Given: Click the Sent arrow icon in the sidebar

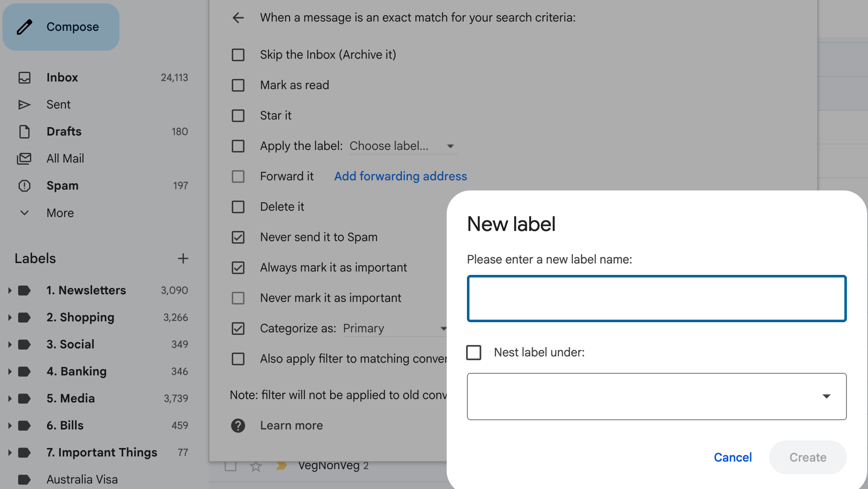Looking at the screenshot, I should [x=24, y=105].
